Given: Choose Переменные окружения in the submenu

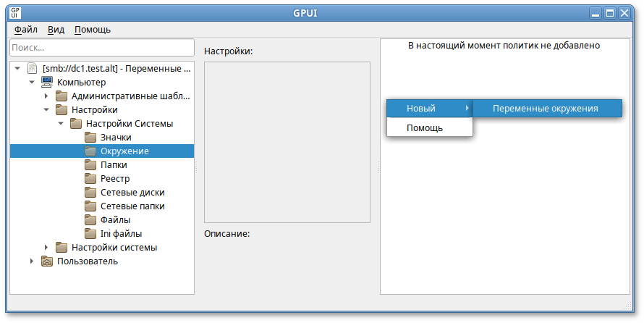Looking at the screenshot, I should coord(545,109).
